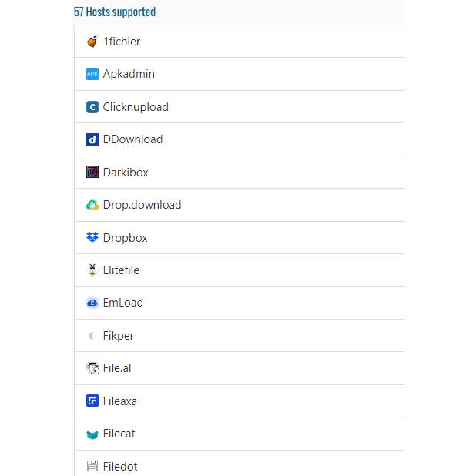Click the EmLoad cloud icon
The width and height of the screenshot is (476, 476).
(92, 303)
